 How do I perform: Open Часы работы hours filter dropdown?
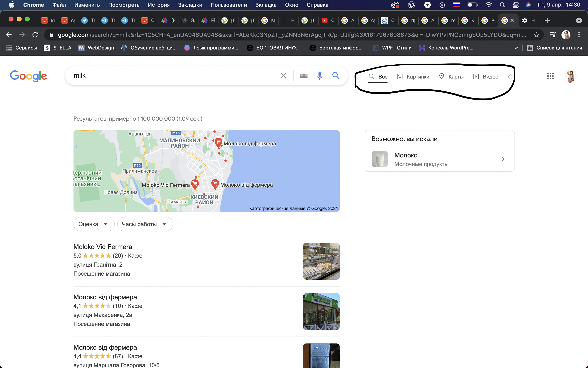(x=145, y=224)
